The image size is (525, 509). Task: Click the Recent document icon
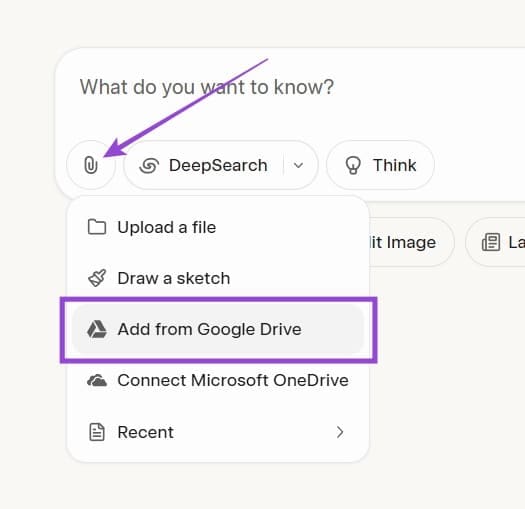(x=97, y=432)
